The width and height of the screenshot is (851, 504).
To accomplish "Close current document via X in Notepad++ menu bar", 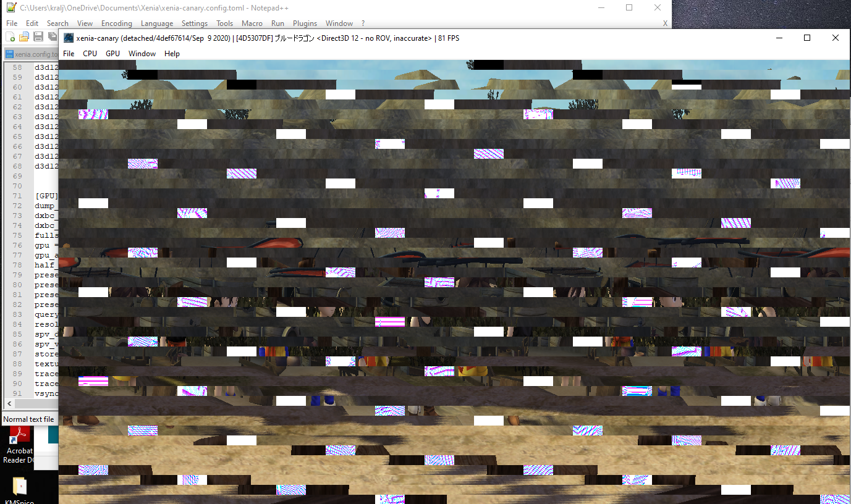I will [665, 23].
